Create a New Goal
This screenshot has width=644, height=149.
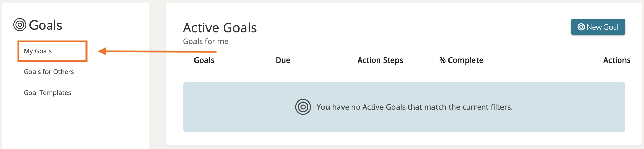(x=598, y=27)
